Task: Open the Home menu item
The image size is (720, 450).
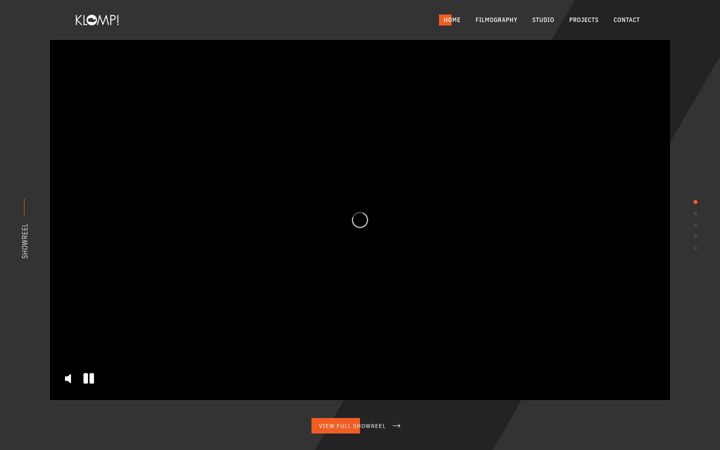Action: pyautogui.click(x=452, y=20)
